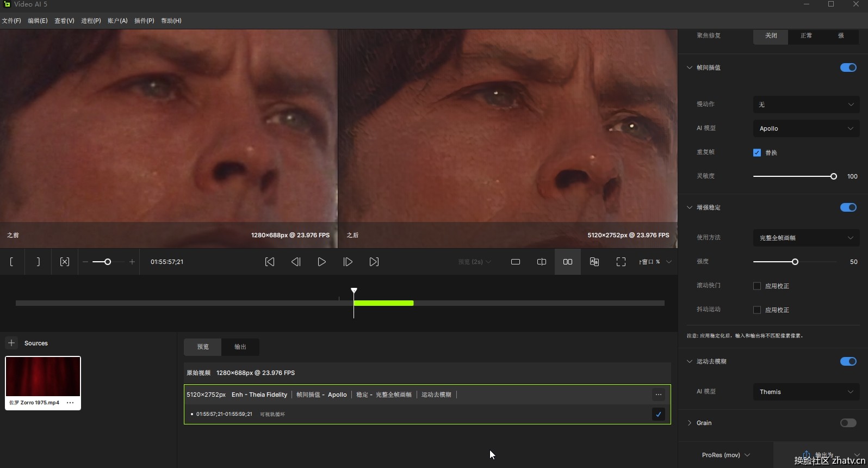Open the Apollo AI model dropdown
The image size is (868, 468).
point(807,128)
